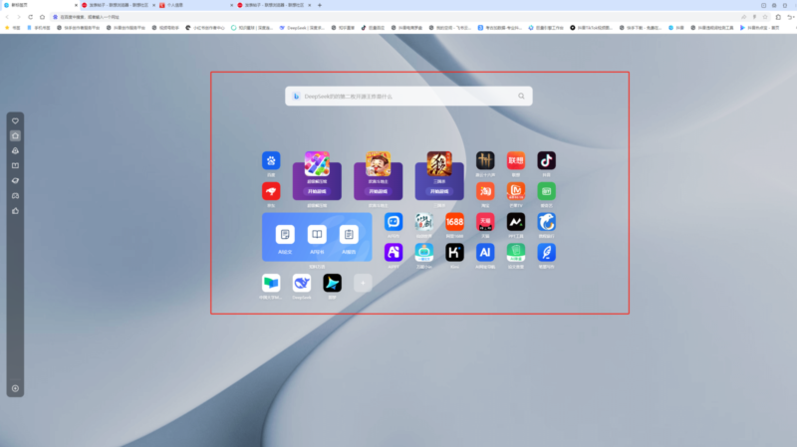This screenshot has height=447, width=797.
Task: Open the blue dolphin Ctrip shortcut
Action: [x=546, y=222]
